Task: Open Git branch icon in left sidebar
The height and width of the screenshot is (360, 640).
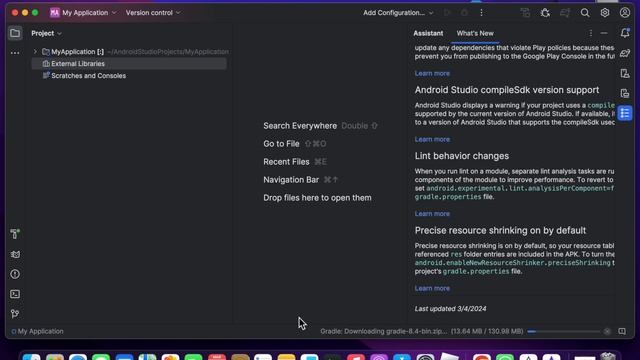Action: click(15, 313)
